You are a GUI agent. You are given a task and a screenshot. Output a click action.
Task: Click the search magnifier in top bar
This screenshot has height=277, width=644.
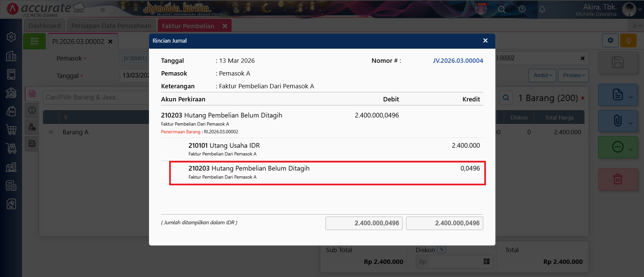[501, 9]
